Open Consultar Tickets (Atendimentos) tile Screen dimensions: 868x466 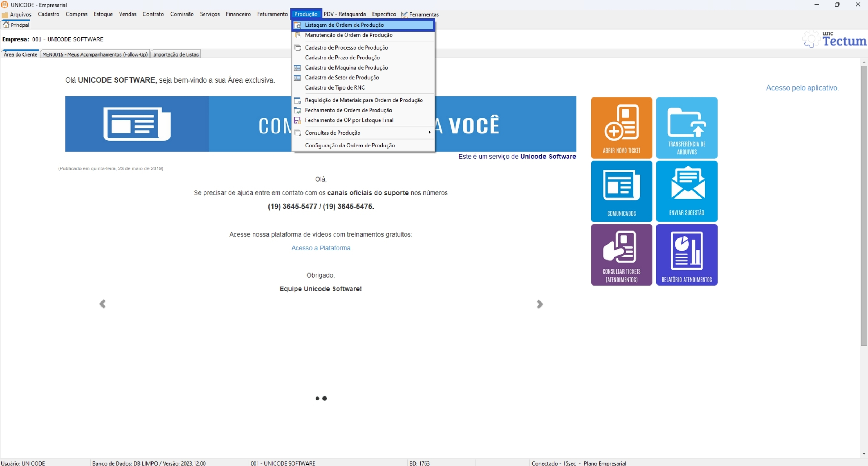[621, 254]
